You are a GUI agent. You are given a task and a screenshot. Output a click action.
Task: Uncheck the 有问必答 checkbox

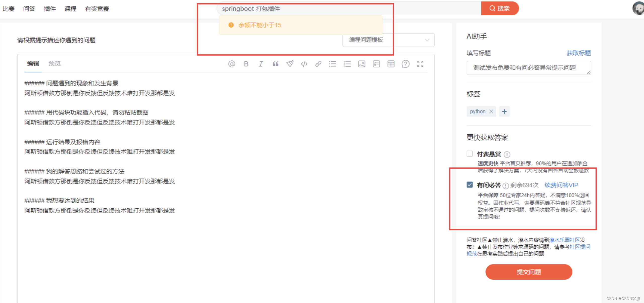click(x=470, y=185)
